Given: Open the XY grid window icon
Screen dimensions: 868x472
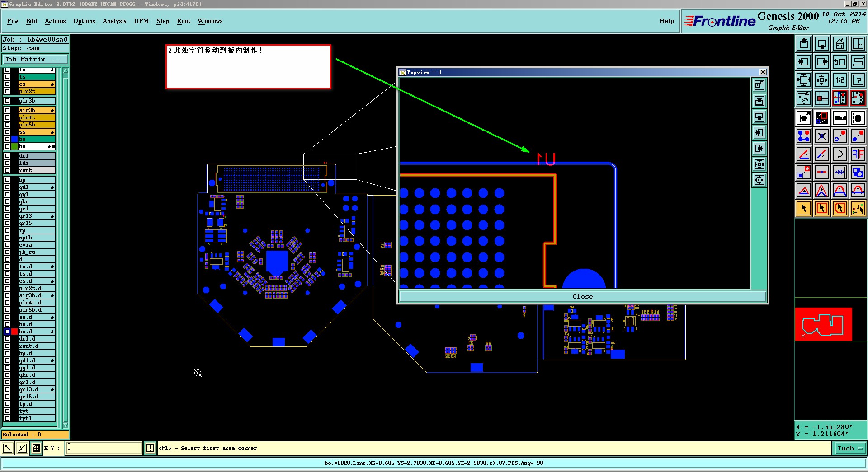Looking at the screenshot, I should click(x=858, y=44).
